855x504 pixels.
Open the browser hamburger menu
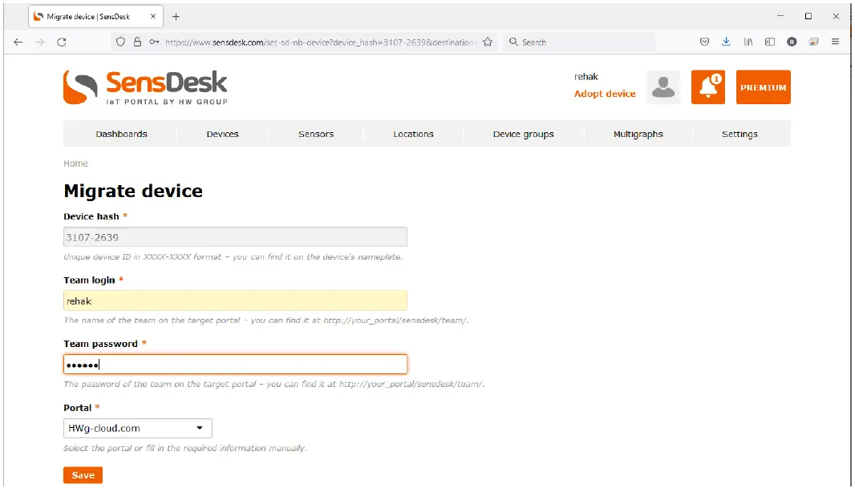pos(835,42)
